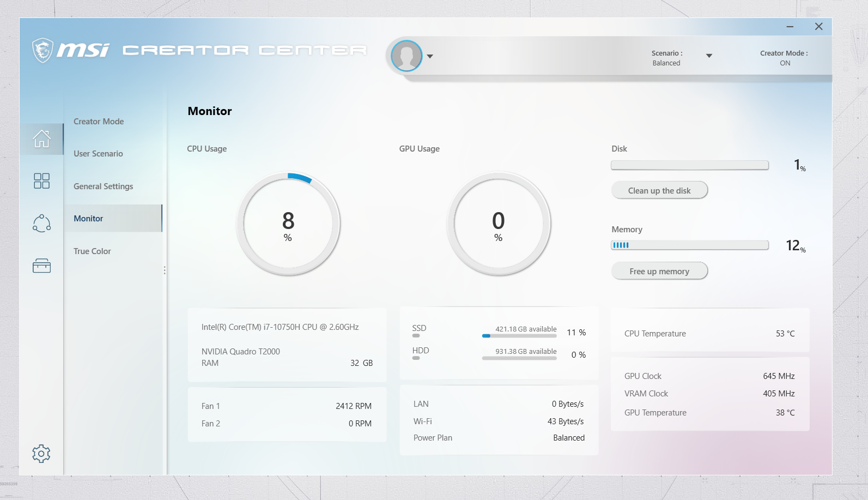
Task: Expand the Scenario dropdown arrow
Action: [709, 56]
